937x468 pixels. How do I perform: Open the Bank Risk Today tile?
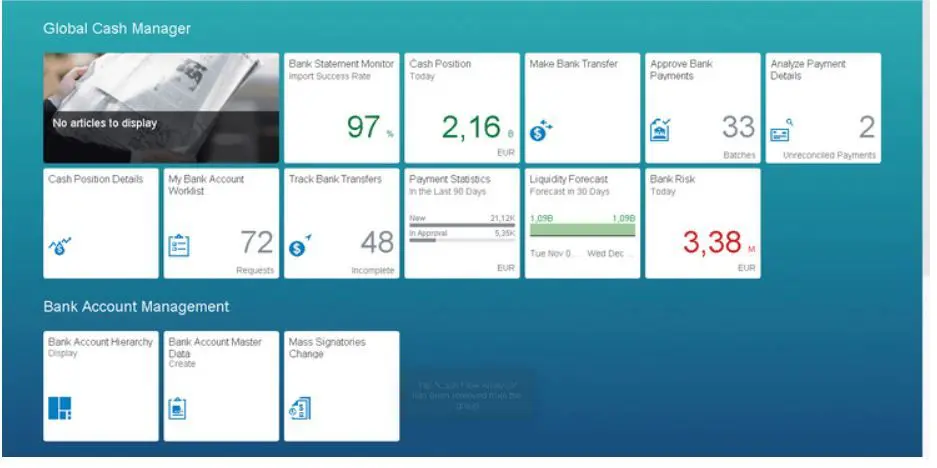tap(702, 223)
